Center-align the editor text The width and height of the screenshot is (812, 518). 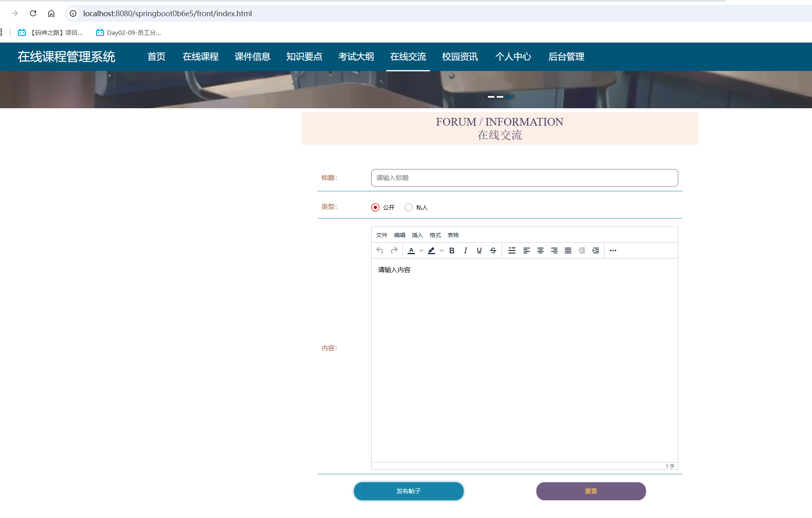[x=541, y=250]
